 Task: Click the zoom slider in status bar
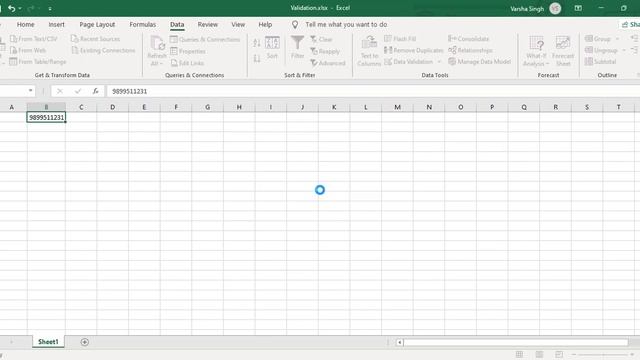pos(603,355)
